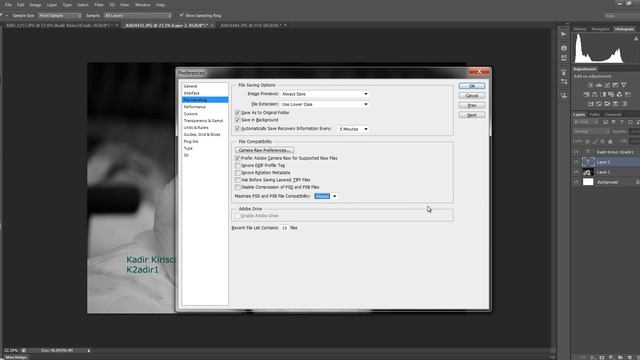Add a Channel Mixer adjustment
This screenshot has width=640, height=360.
[619, 94]
